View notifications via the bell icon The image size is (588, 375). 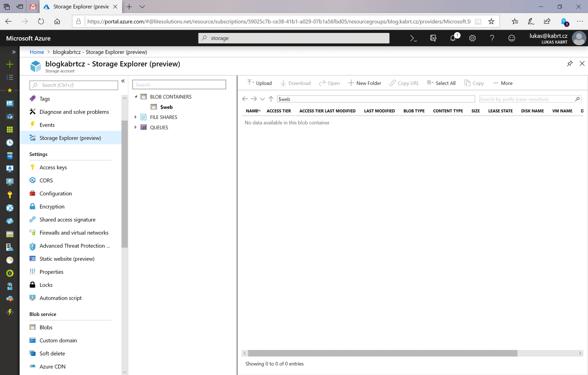click(453, 38)
